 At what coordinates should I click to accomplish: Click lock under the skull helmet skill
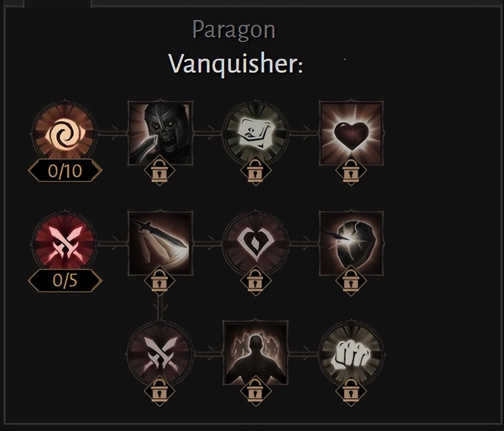pos(160,171)
